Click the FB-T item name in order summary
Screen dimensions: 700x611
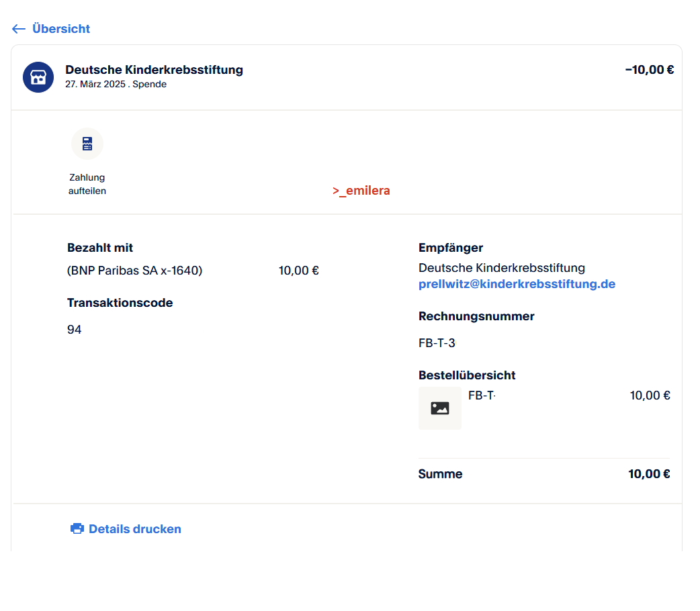[481, 395]
